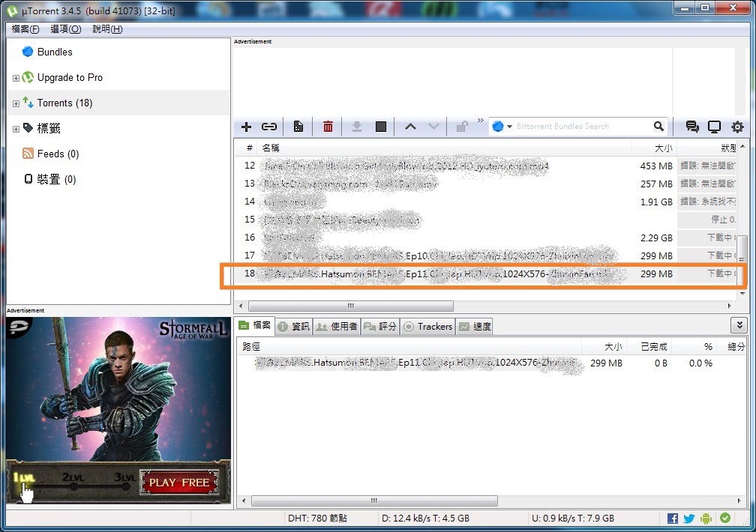Click the Remote monitor icon
756x532 pixels.
(x=714, y=127)
